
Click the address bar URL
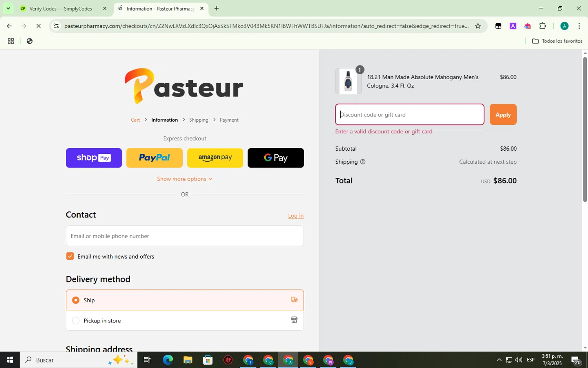pyautogui.click(x=267, y=26)
